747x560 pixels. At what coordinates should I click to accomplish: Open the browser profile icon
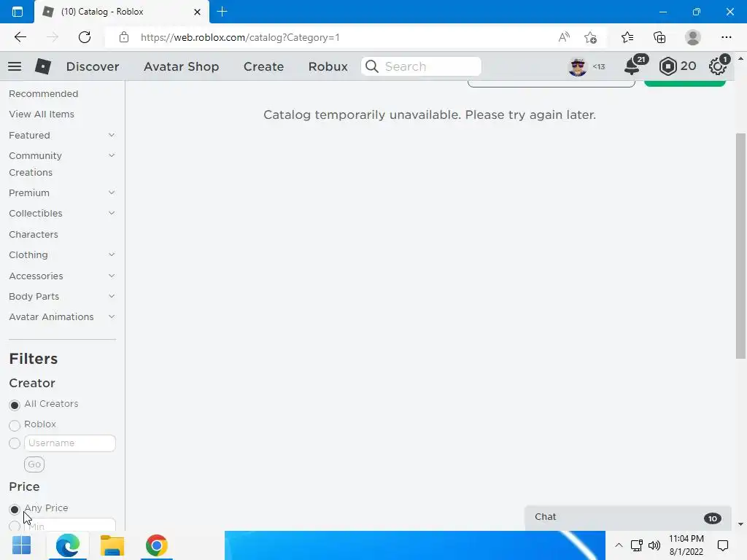693,37
